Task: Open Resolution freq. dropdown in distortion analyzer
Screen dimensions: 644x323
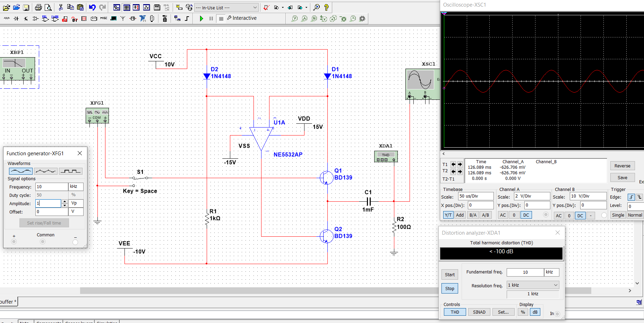Action: pos(533,285)
